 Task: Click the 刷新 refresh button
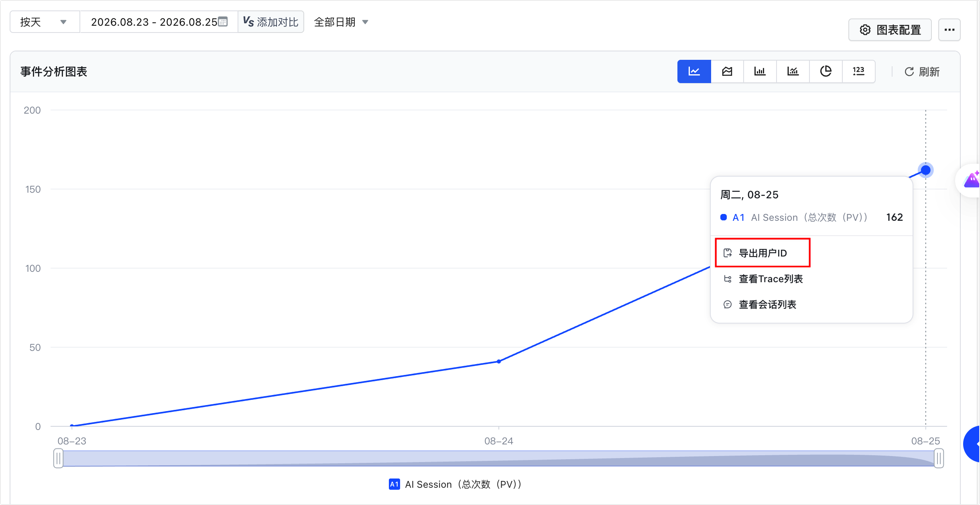coord(922,72)
